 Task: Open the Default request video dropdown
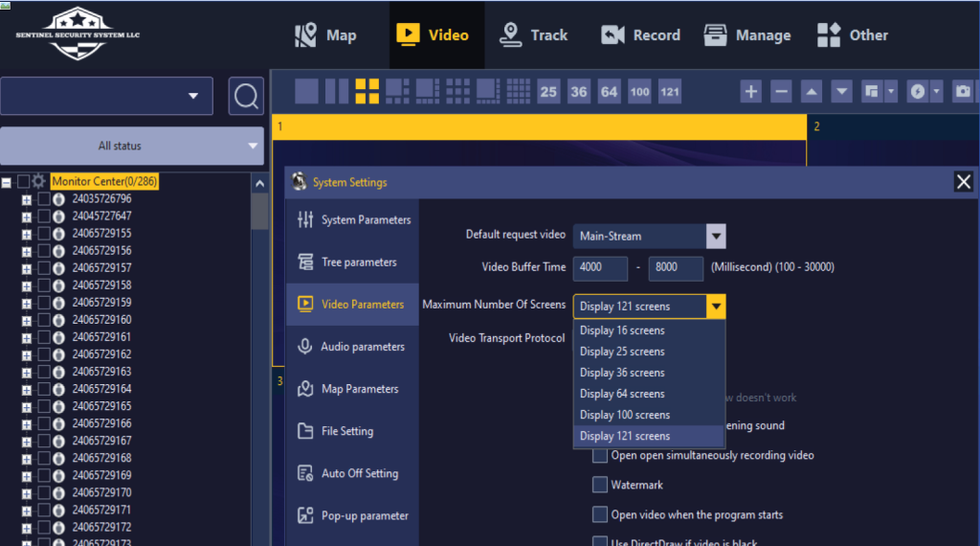click(715, 236)
